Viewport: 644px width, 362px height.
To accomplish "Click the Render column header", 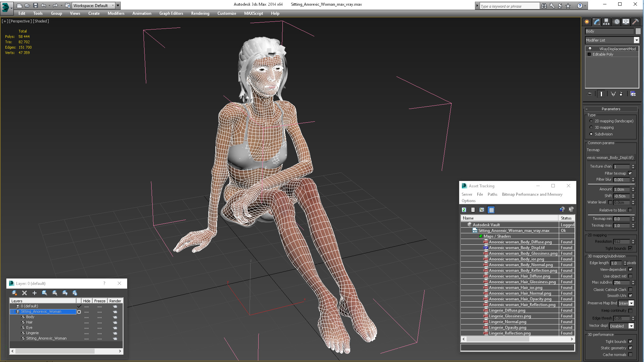I will 115,301.
